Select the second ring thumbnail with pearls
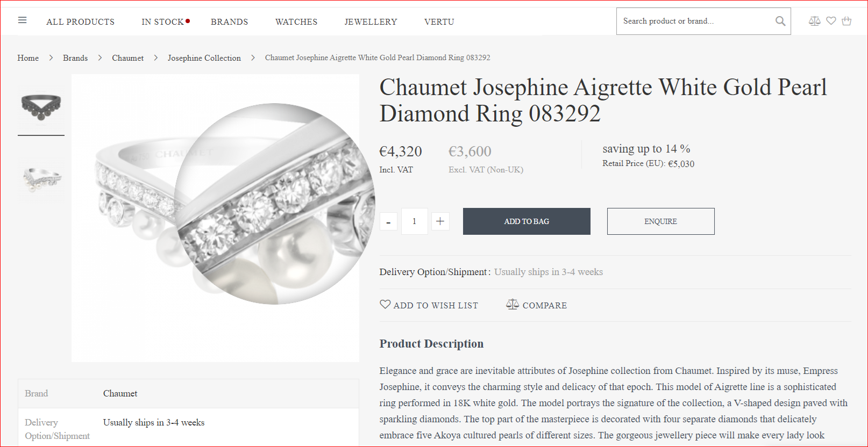Screen dimensions: 868x447 [41, 178]
